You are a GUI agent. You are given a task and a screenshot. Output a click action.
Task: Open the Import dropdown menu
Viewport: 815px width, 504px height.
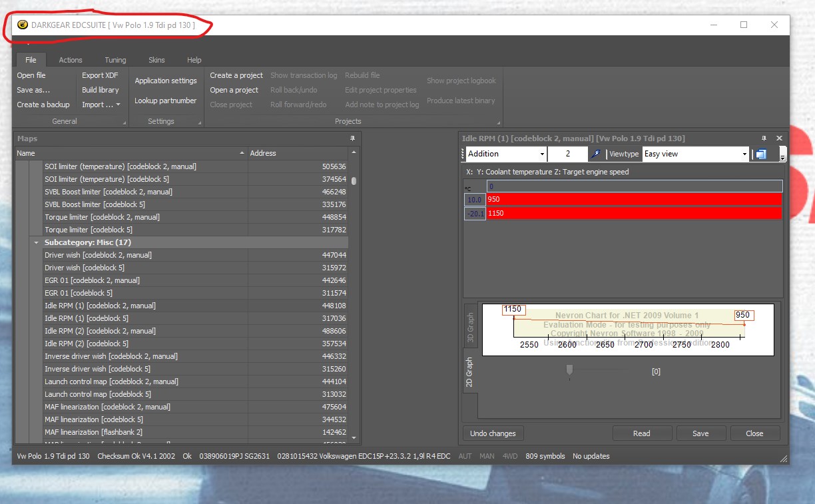(101, 105)
